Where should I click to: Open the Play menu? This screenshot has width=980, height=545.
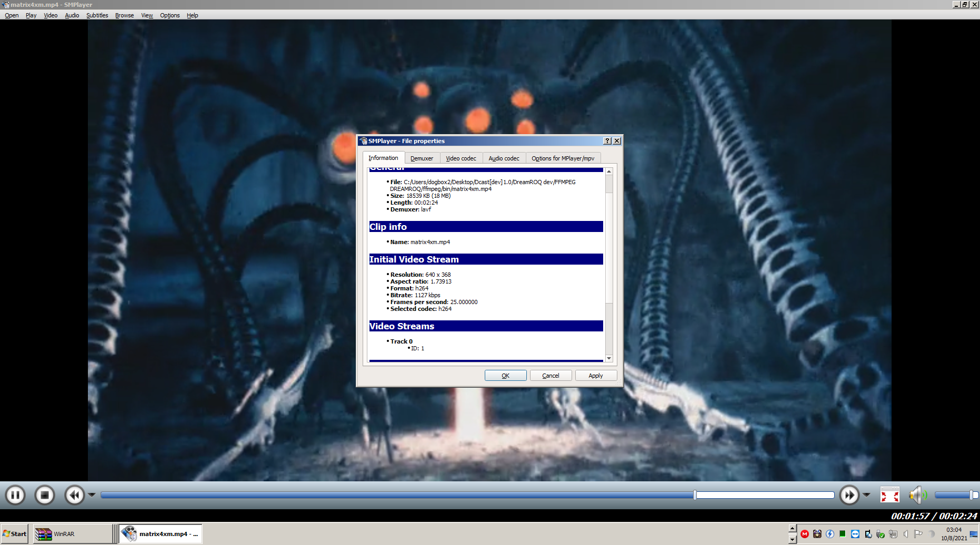pyautogui.click(x=31, y=15)
